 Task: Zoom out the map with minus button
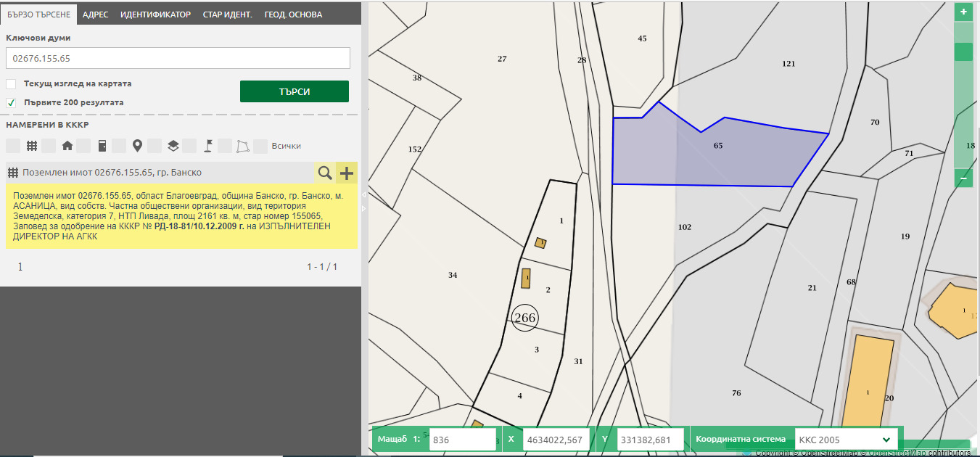(963, 178)
